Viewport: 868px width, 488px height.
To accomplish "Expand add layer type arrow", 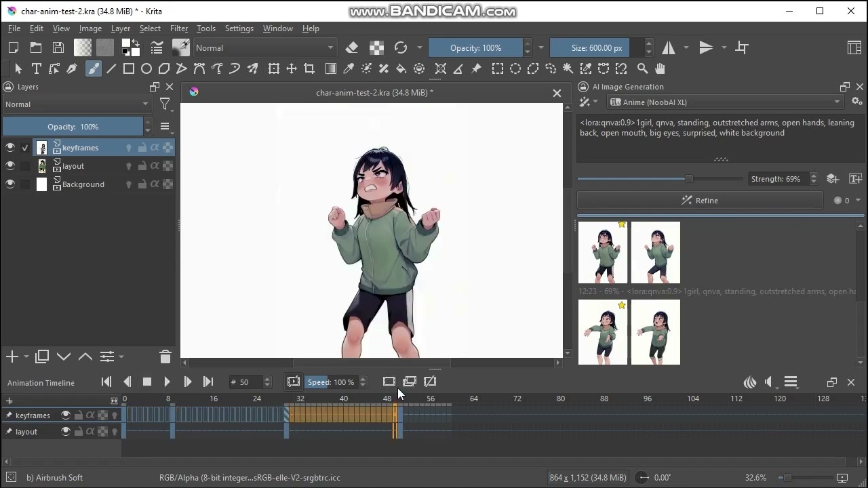I will point(26,357).
